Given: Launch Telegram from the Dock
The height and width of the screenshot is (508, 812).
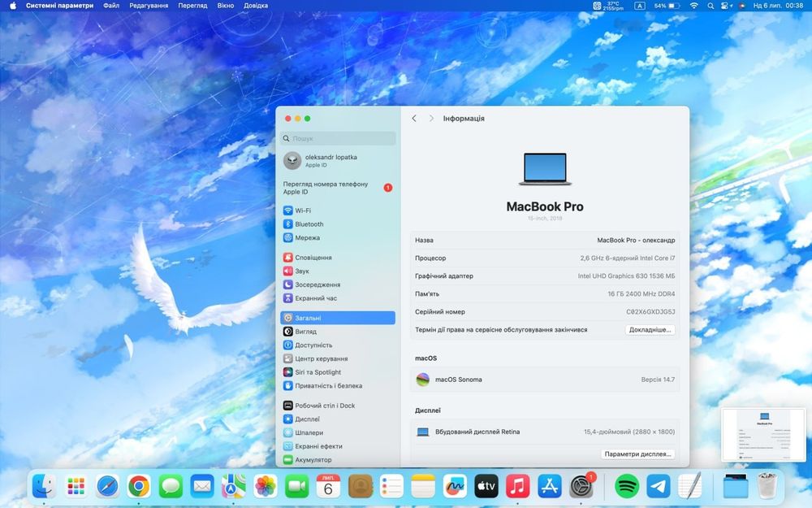Looking at the screenshot, I should pos(659,487).
